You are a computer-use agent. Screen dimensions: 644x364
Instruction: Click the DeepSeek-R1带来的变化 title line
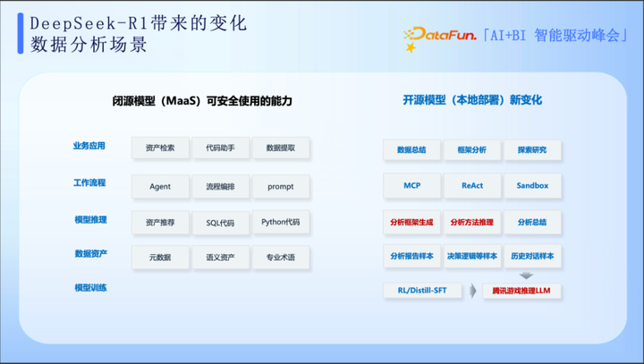[139, 23]
